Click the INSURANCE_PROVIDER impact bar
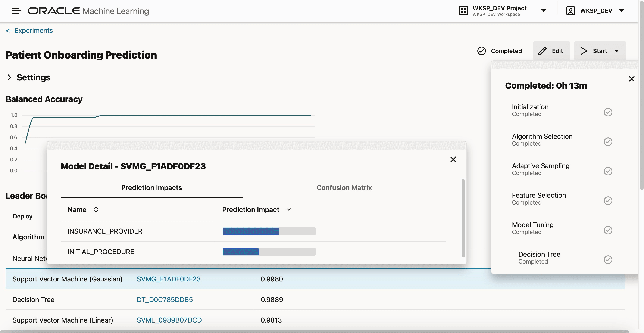The height and width of the screenshot is (333, 644). point(269,231)
